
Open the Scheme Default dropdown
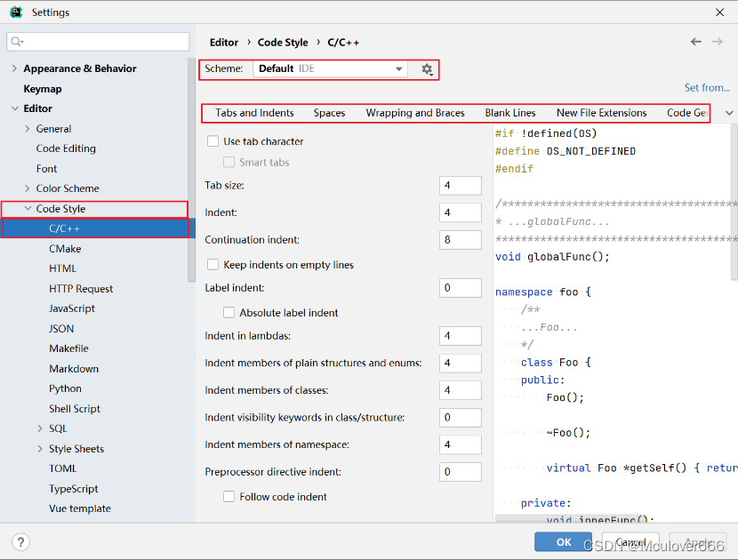pyautogui.click(x=331, y=68)
